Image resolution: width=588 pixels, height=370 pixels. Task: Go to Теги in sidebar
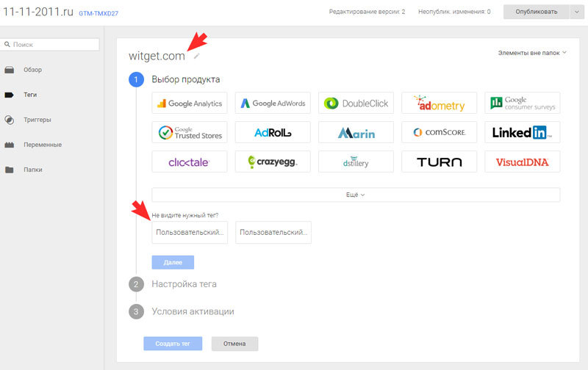(30, 95)
